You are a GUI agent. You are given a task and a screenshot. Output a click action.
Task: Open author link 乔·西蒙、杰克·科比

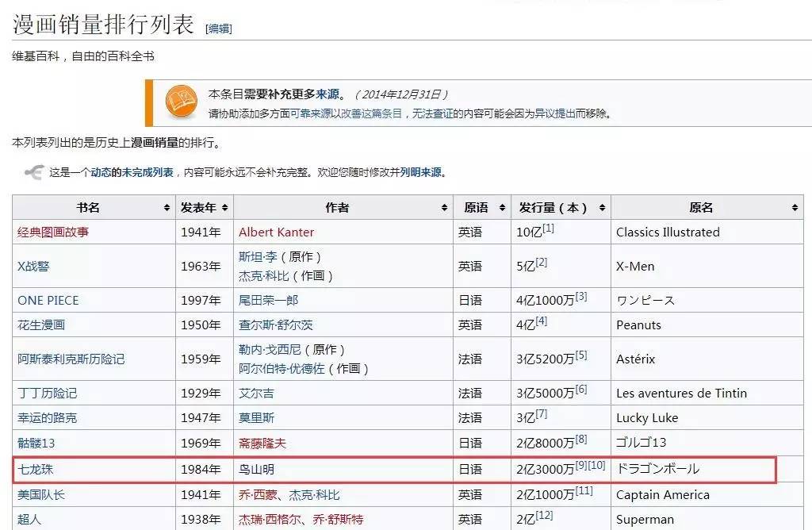pyautogui.click(x=289, y=495)
